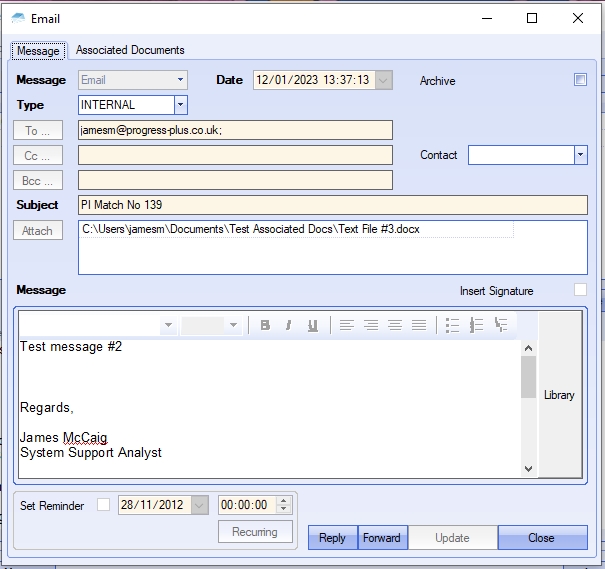Expand the Contact dropdown
Image resolution: width=605 pixels, height=569 pixels.
(x=580, y=155)
